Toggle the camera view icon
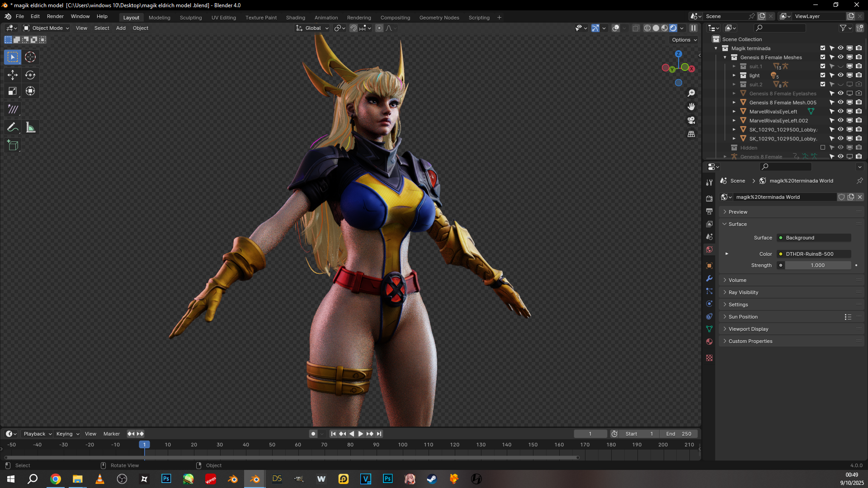 coord(691,120)
